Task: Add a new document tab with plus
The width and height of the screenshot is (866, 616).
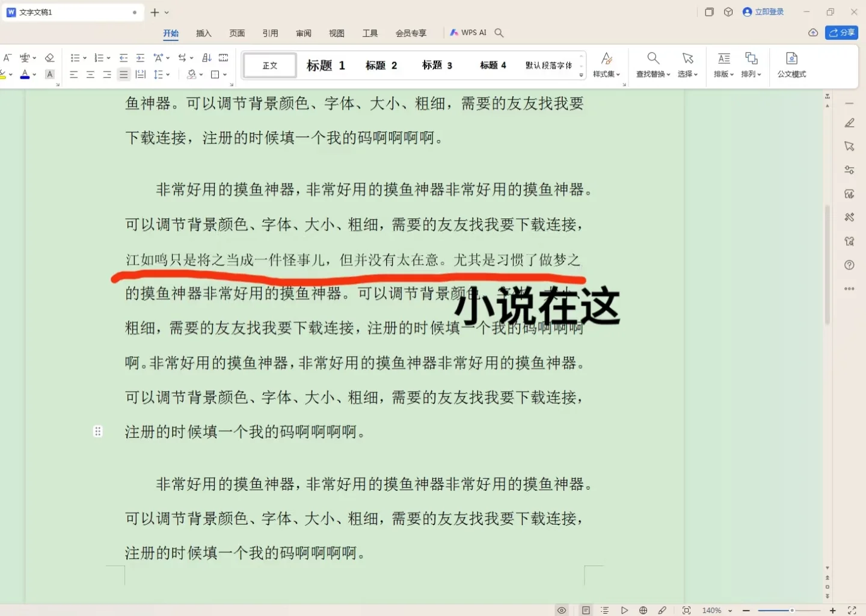Action: [155, 12]
